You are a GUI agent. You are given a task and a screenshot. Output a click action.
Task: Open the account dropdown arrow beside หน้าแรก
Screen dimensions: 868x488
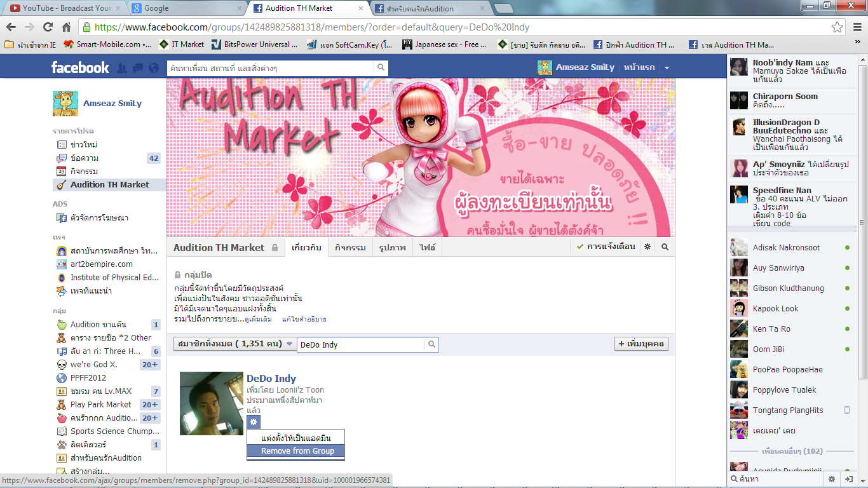click(667, 68)
